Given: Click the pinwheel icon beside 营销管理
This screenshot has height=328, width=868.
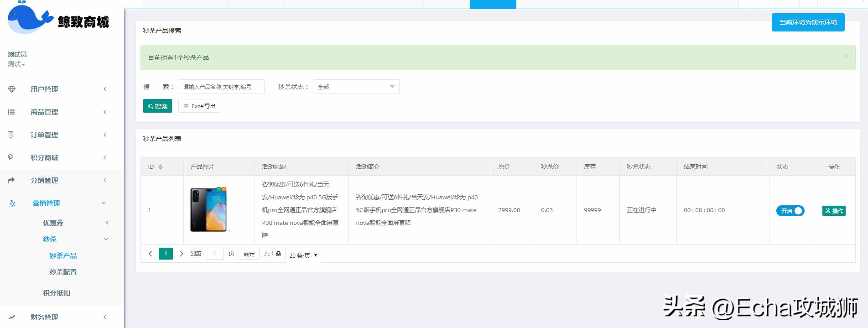Looking at the screenshot, I should (x=12, y=203).
